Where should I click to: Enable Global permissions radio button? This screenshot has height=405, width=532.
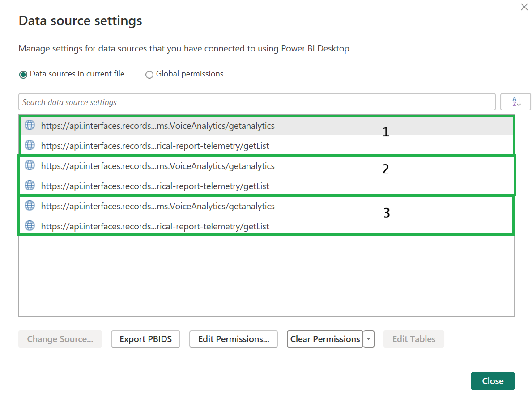[149, 74]
